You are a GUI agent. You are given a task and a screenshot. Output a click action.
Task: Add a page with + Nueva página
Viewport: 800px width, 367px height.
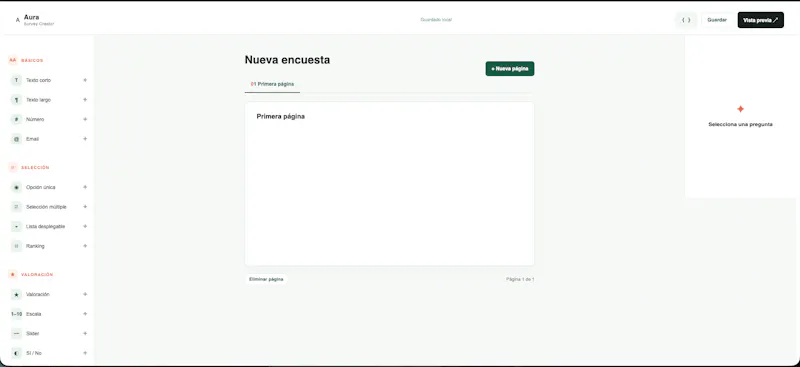coord(510,68)
